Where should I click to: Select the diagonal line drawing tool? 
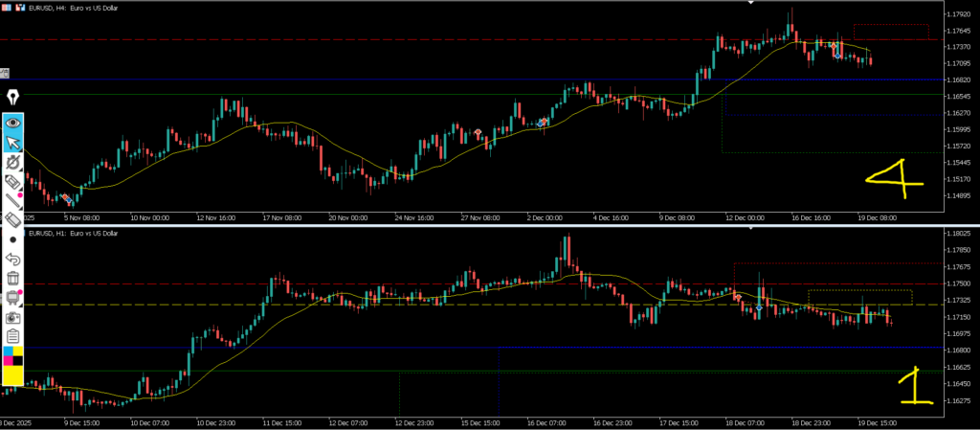[13, 200]
